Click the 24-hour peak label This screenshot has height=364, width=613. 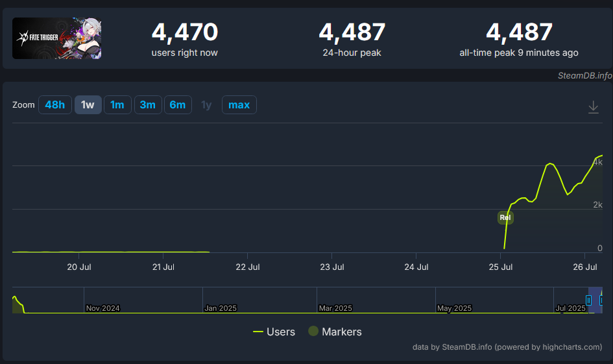click(352, 53)
